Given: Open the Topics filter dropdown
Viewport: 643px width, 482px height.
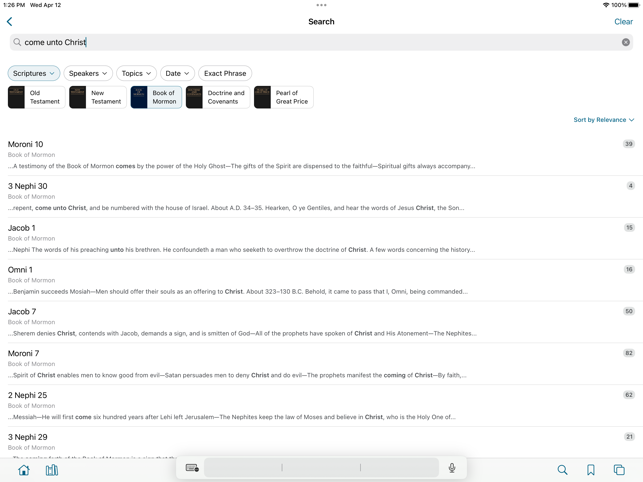Looking at the screenshot, I should [x=136, y=73].
